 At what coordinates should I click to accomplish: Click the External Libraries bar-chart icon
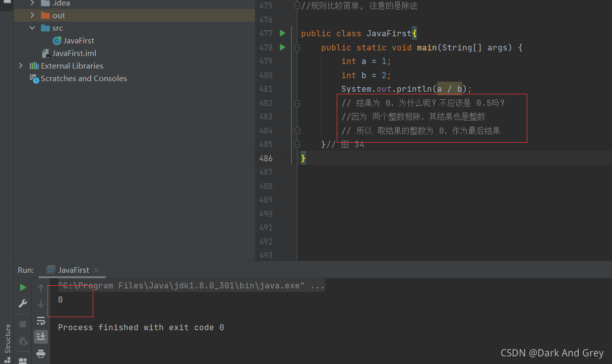click(x=34, y=66)
